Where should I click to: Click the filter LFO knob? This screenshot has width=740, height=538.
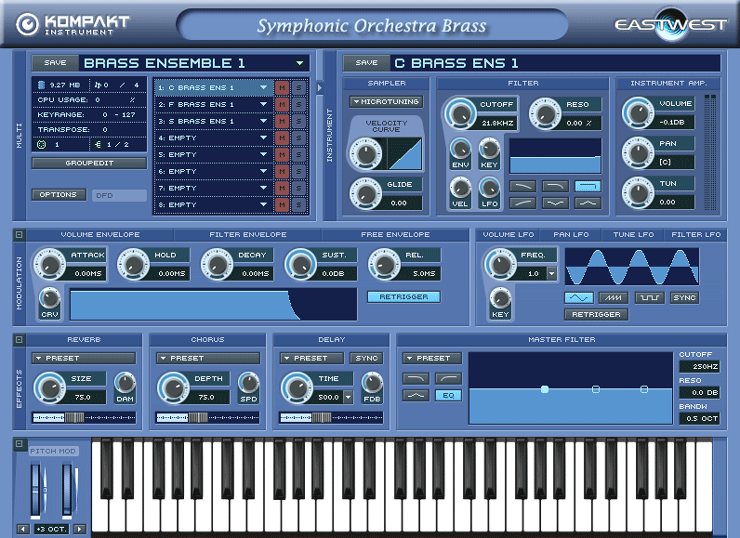489,188
